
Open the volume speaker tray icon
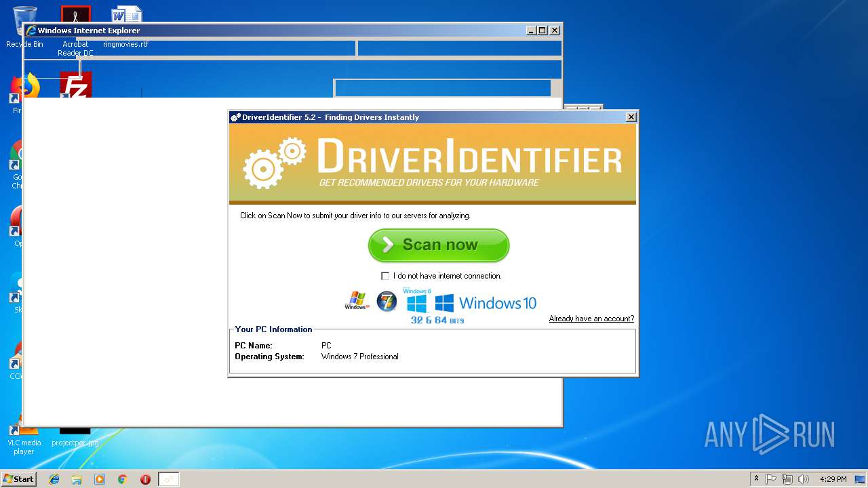tap(804, 479)
